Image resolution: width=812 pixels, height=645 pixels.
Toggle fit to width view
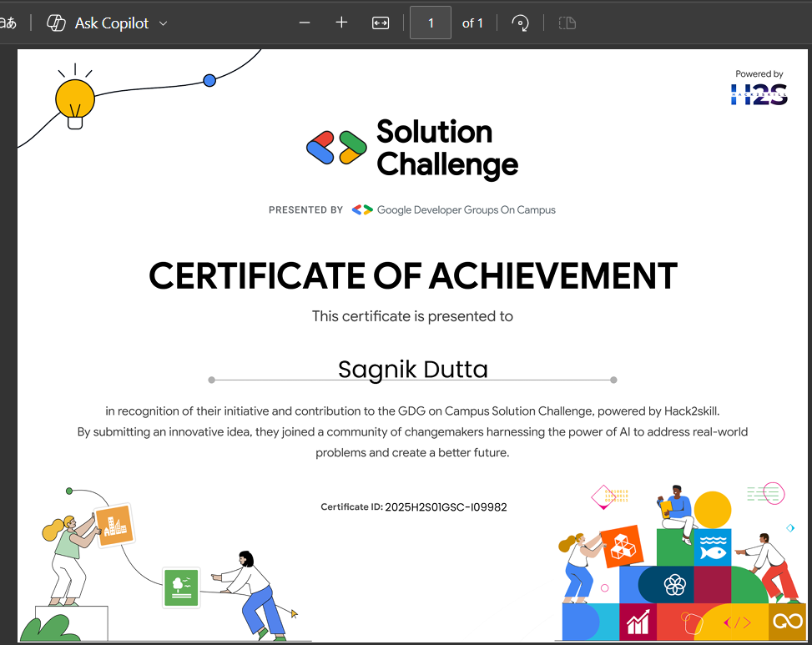(381, 23)
